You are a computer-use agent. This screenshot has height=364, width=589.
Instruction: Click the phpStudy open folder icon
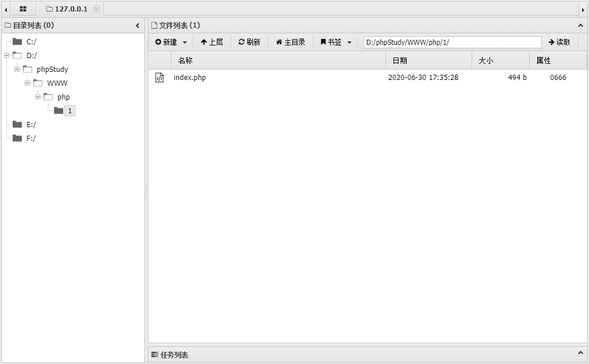[x=28, y=69]
